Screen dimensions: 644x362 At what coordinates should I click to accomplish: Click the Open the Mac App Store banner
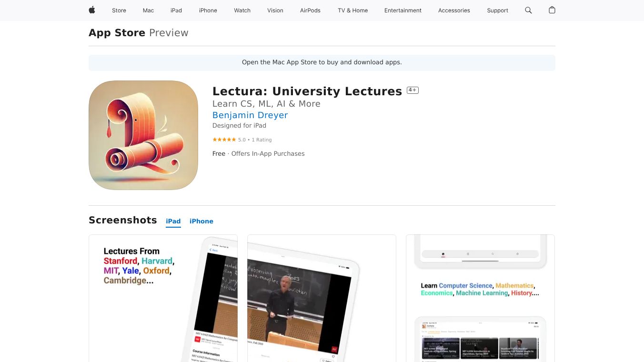[x=322, y=62]
